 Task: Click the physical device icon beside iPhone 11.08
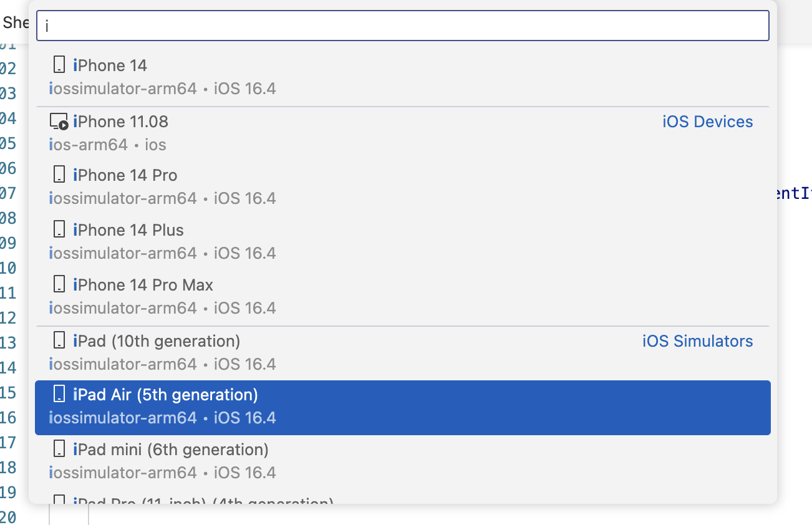point(59,120)
